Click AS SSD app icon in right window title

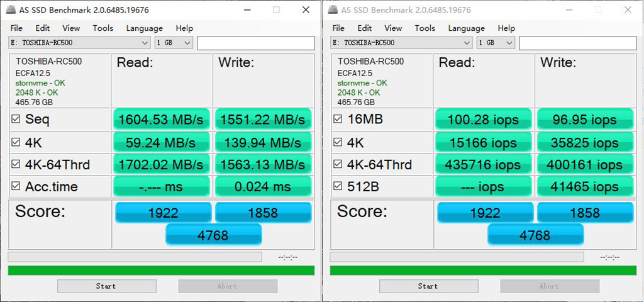point(333,10)
